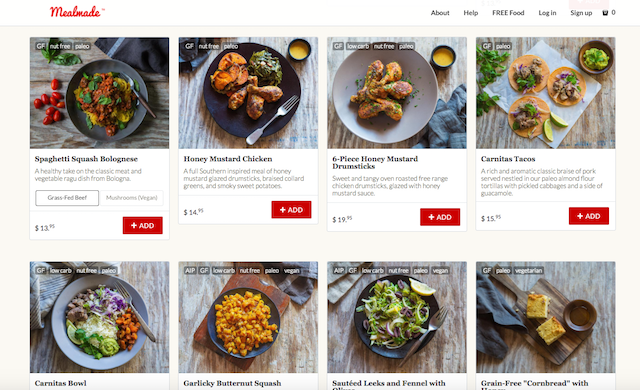
Task: Click the Mealmade logo
Action: [x=77, y=12]
